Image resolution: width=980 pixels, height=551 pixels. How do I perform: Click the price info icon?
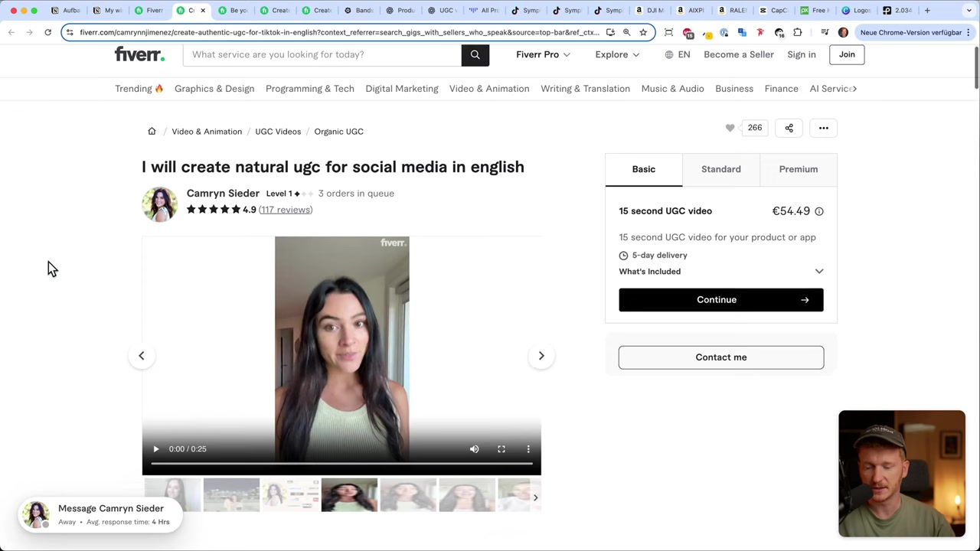(819, 211)
